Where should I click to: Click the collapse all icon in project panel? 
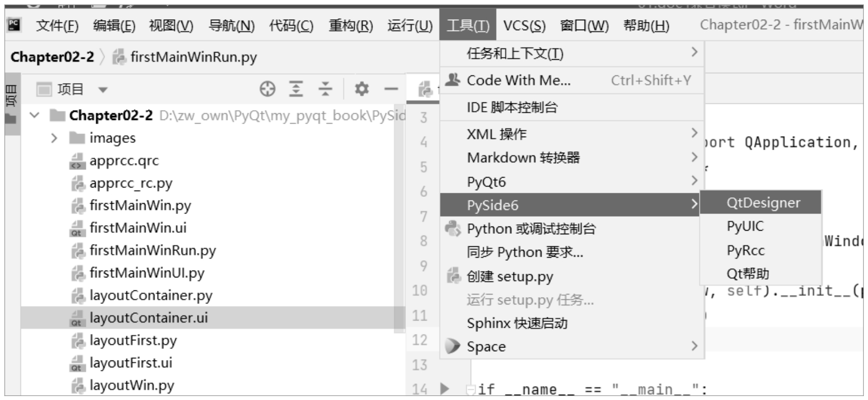coord(325,89)
